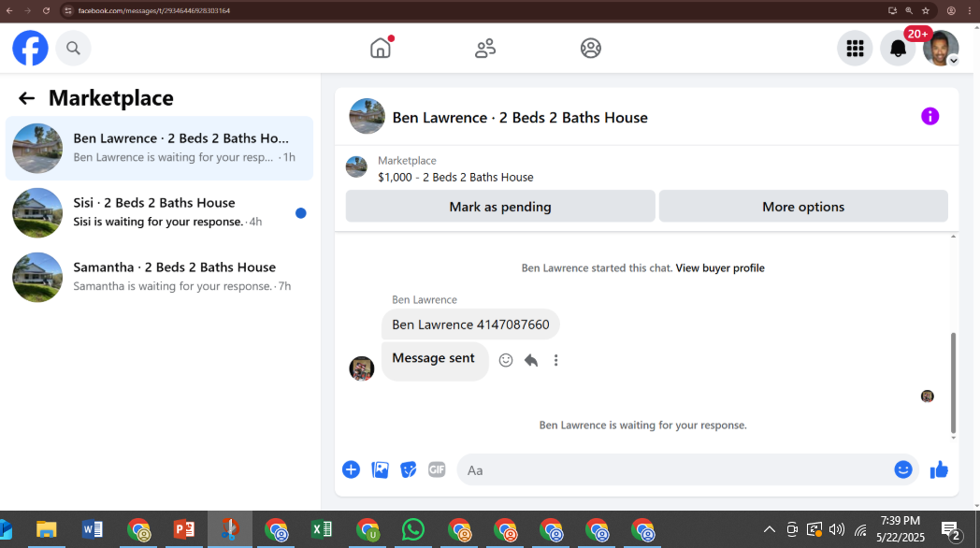Click the $1,000 2 Beds 2 Baths listing title
The width and height of the screenshot is (980, 548).
tap(455, 178)
